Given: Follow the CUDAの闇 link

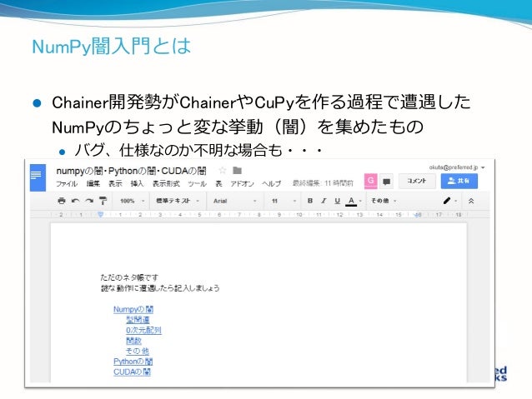Looking at the screenshot, I should click(132, 372).
